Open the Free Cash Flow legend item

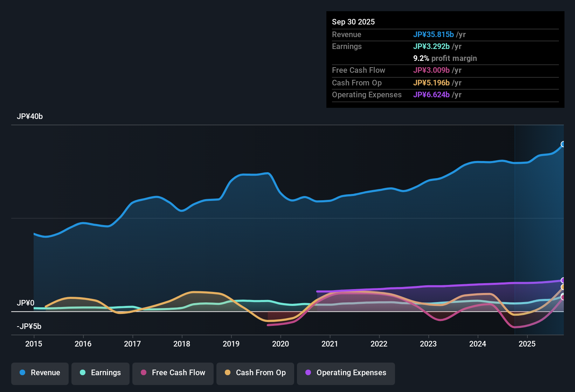click(173, 373)
